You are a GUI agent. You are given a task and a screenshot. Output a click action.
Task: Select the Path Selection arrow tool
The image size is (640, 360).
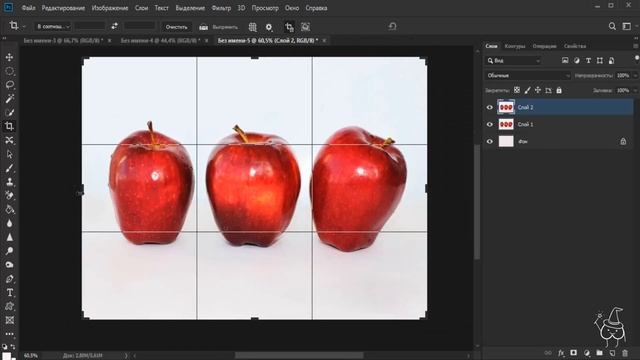tap(9, 154)
